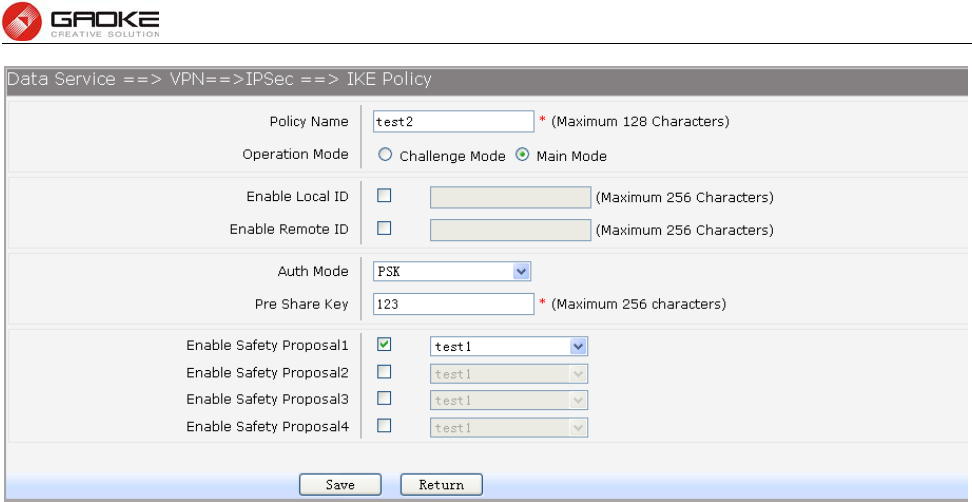This screenshot has width=972, height=502.
Task: Tick the Enable Remote ID checkbox
Action: (x=384, y=228)
